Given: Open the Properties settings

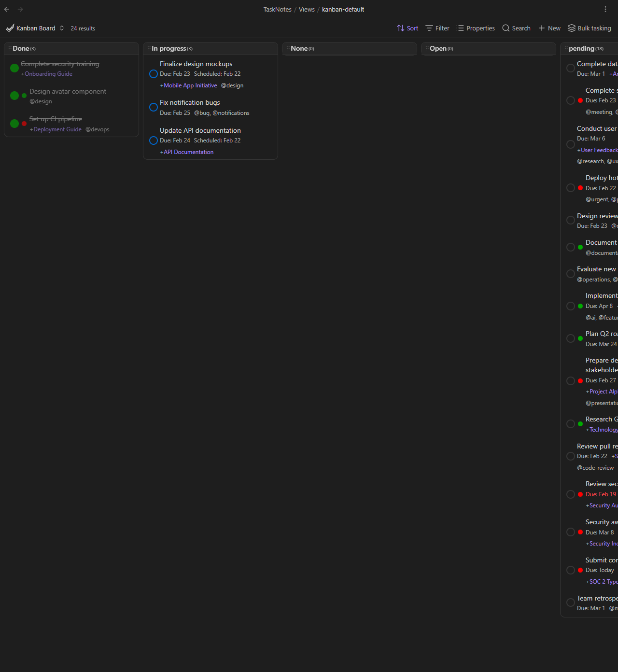Looking at the screenshot, I should [476, 28].
